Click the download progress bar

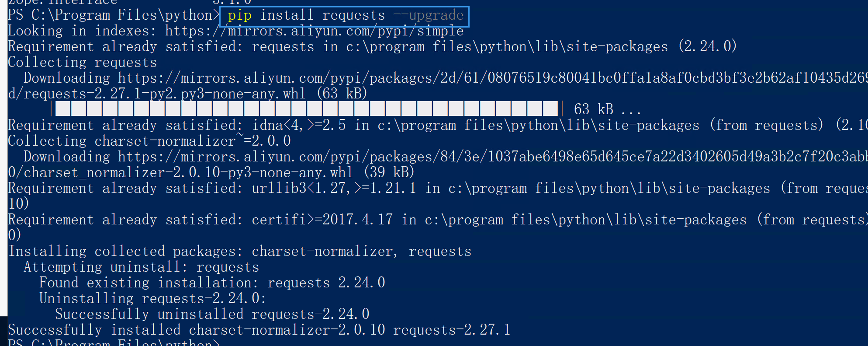[x=307, y=108]
